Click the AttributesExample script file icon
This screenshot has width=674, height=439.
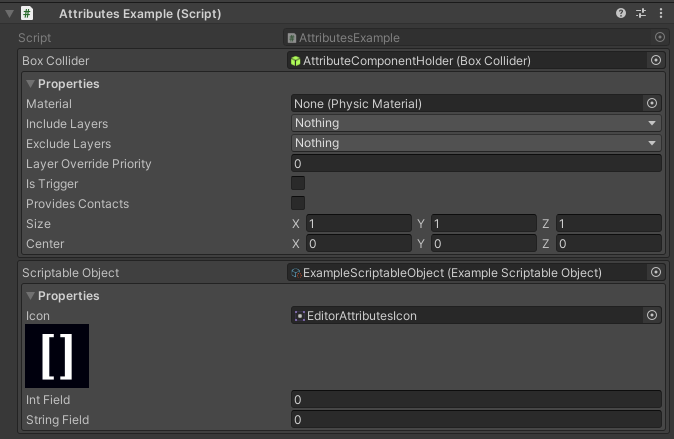tap(292, 38)
